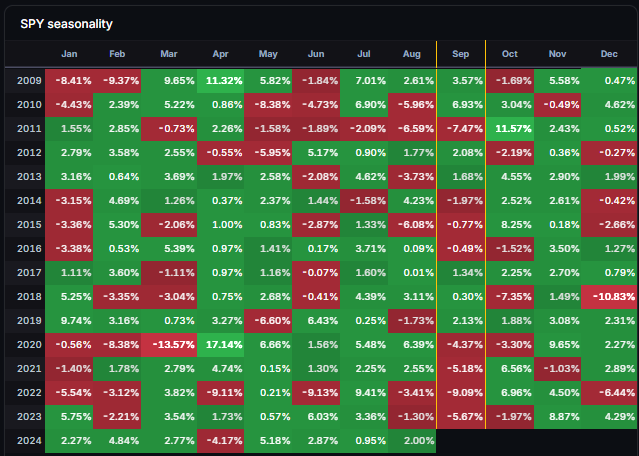
Task: Click the 2020 March cell showing -13.57%
Action: tap(169, 345)
